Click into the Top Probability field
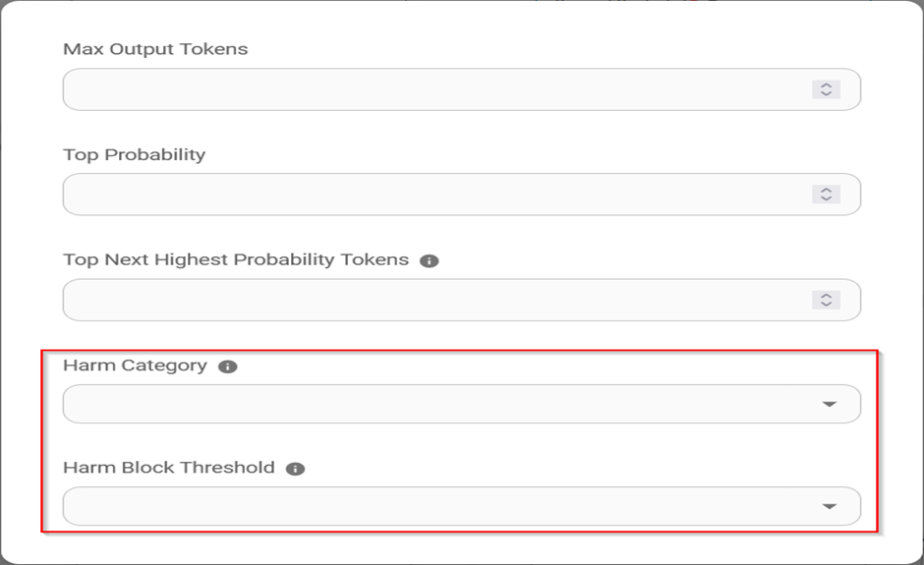 [433, 195]
